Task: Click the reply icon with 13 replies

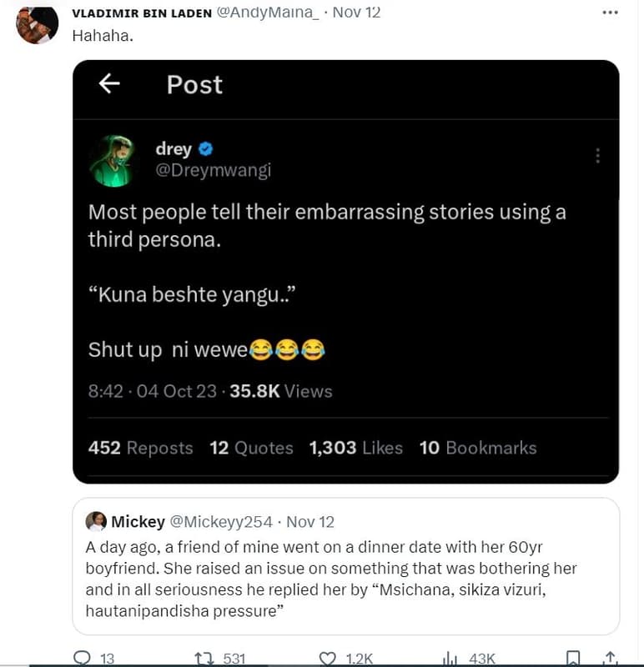Action: (x=83, y=658)
